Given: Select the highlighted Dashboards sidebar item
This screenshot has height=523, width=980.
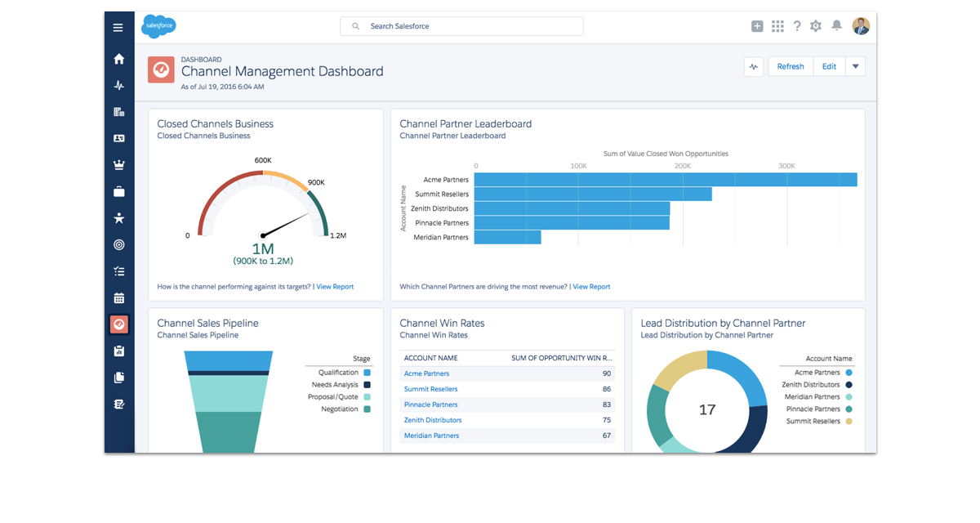Looking at the screenshot, I should click(x=119, y=324).
